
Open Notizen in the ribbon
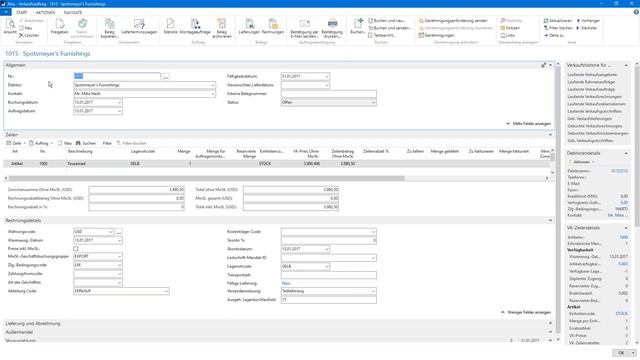click(x=510, y=28)
